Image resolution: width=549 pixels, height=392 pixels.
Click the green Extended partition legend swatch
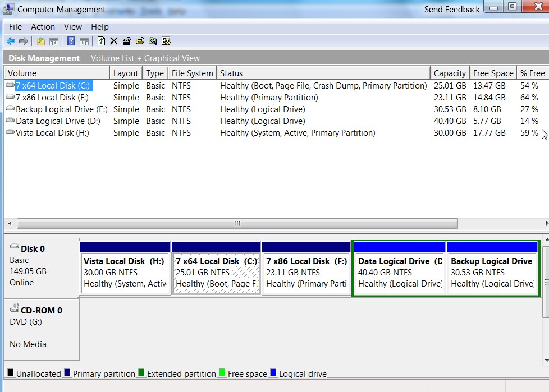pos(141,372)
